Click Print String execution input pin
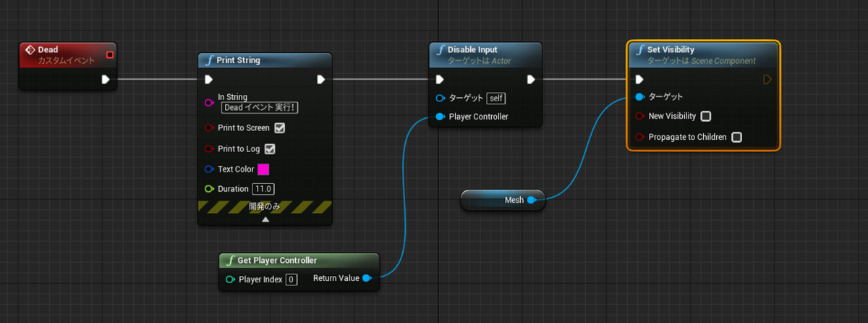868x323 pixels. pyautogui.click(x=209, y=80)
